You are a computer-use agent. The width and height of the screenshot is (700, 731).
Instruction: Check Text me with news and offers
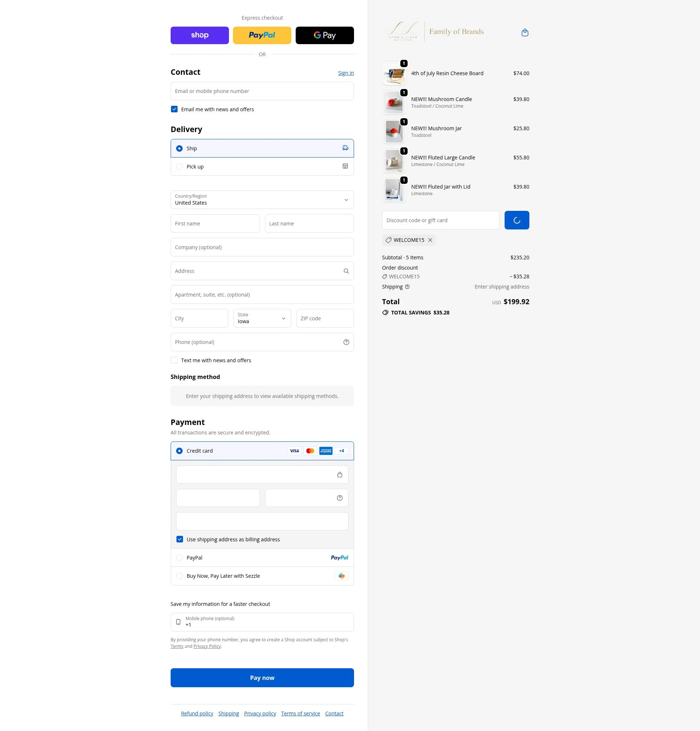(174, 360)
